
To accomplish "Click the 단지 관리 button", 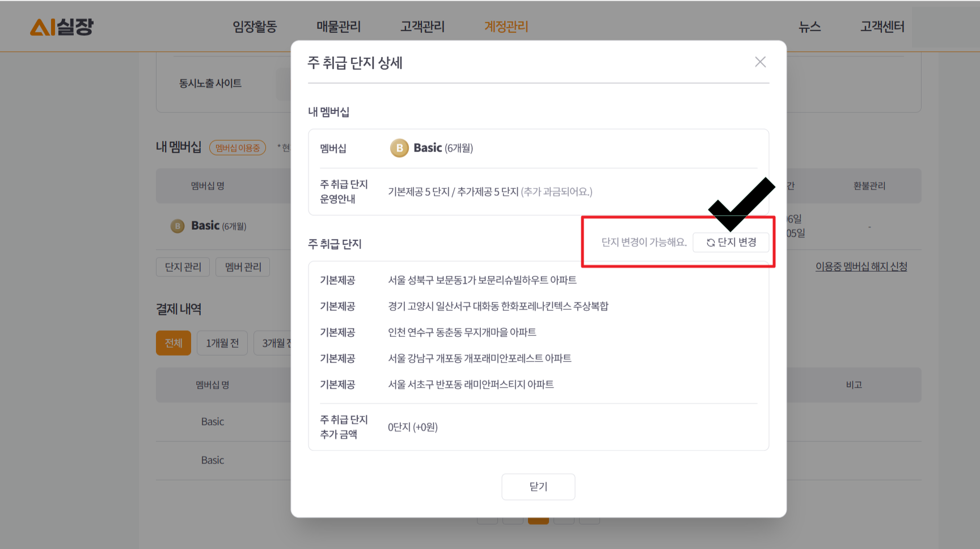I will [183, 267].
